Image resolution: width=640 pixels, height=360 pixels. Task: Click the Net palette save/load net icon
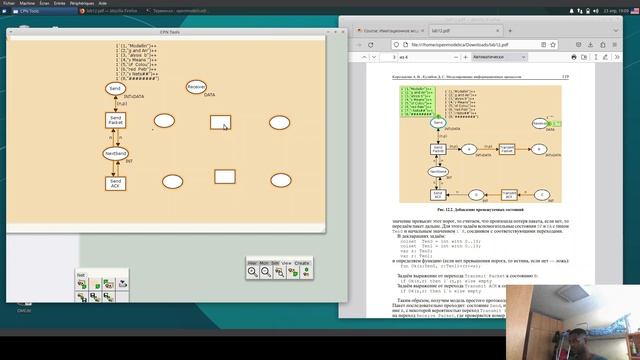122,284
